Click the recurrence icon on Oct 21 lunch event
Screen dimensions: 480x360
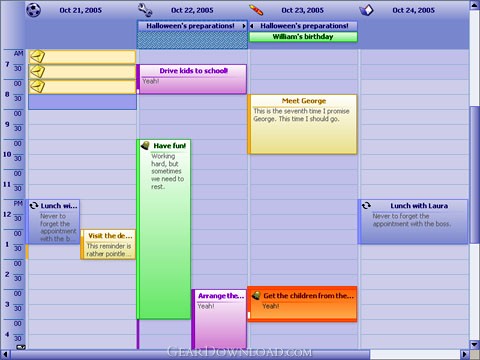(x=33, y=206)
